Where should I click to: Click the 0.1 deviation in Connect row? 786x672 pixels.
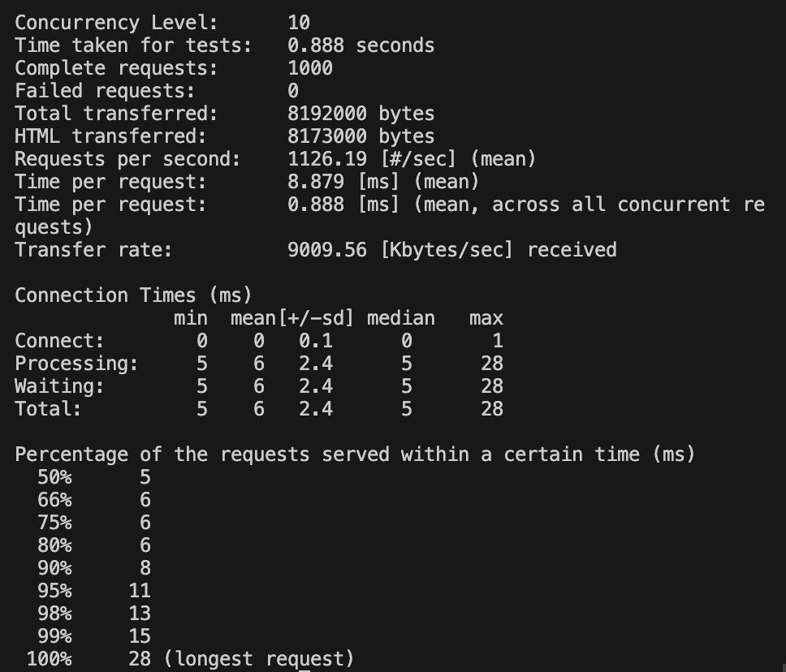(x=315, y=341)
